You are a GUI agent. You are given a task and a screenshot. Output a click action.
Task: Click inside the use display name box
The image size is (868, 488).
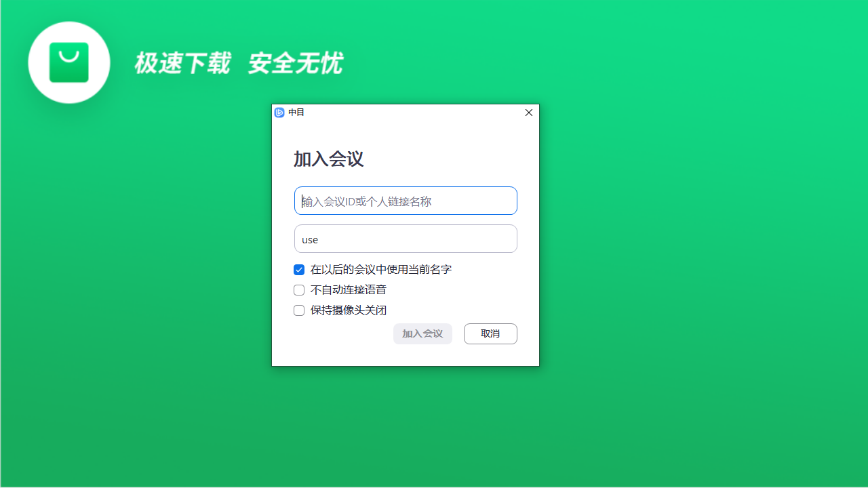pos(406,239)
